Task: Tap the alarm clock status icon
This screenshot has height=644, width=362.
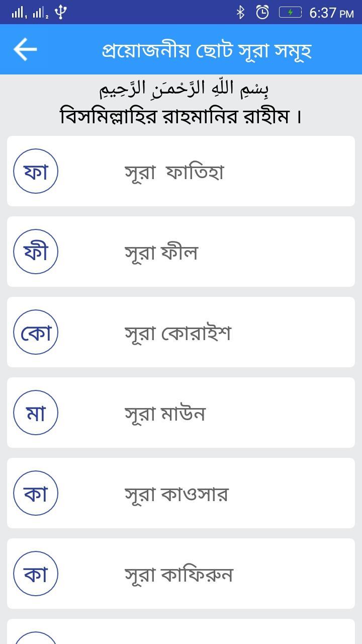Action: coord(262,12)
